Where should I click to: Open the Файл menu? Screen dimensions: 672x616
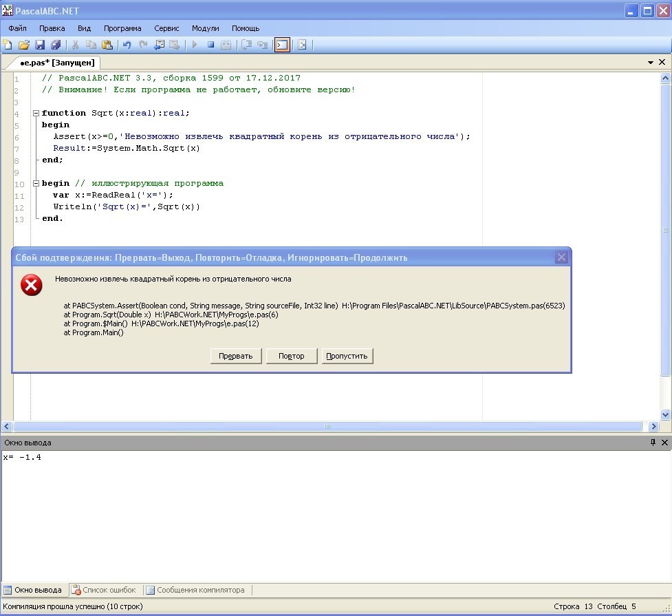(18, 28)
